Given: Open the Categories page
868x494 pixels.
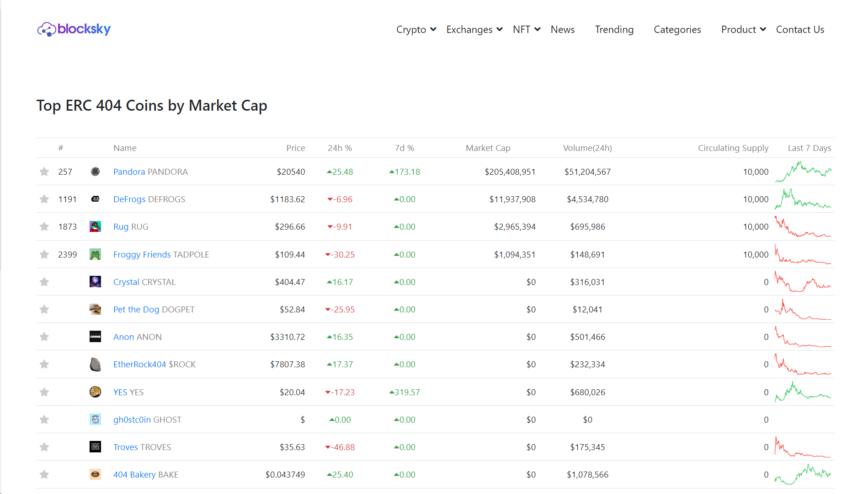Looking at the screenshot, I should 677,29.
